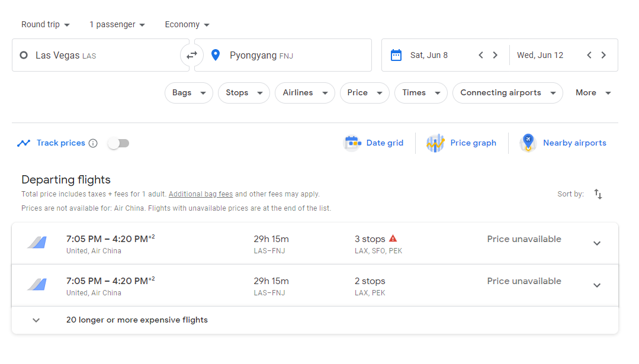Click the Track prices trend icon
Image resolution: width=639 pixels, height=364 pixels.
[24, 143]
